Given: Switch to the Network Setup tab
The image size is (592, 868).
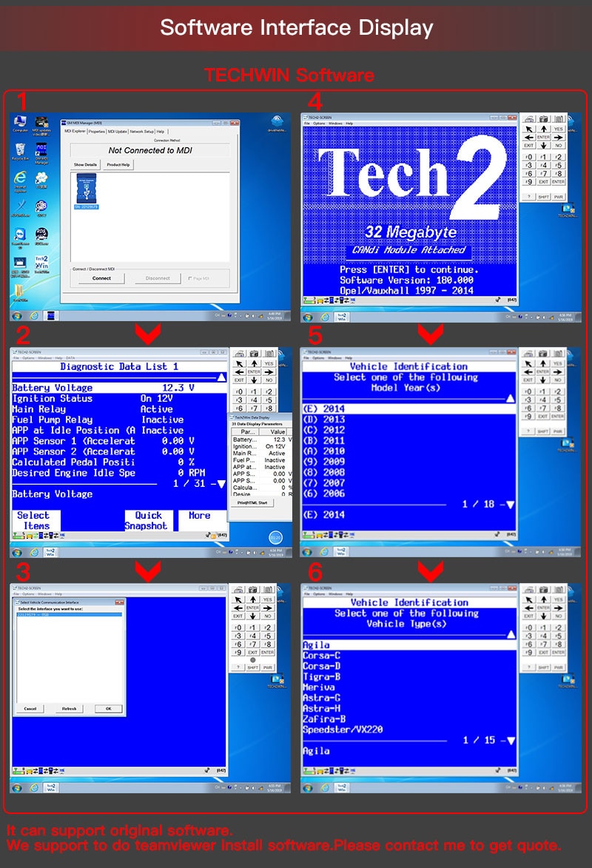Looking at the screenshot, I should coord(141,132).
